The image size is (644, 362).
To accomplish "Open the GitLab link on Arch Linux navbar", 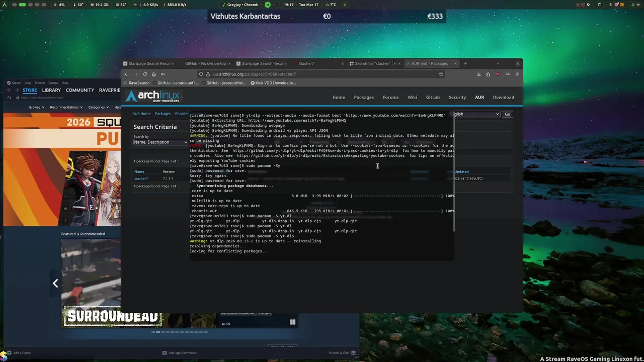I will (433, 97).
